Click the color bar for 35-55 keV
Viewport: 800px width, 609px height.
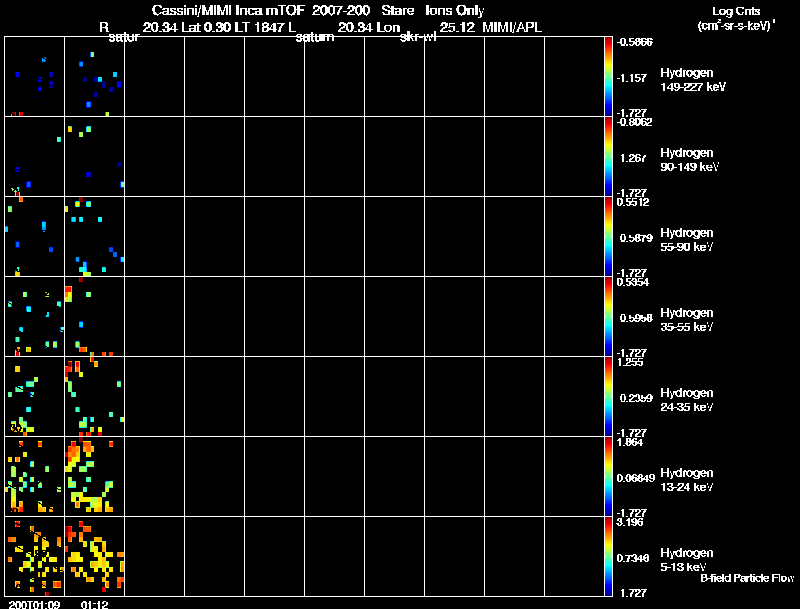[608, 317]
